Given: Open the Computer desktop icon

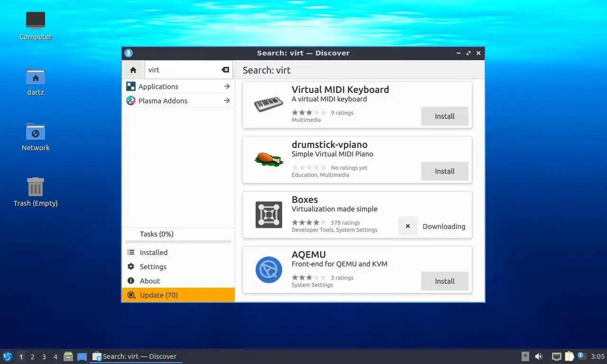Looking at the screenshot, I should click(x=36, y=26).
